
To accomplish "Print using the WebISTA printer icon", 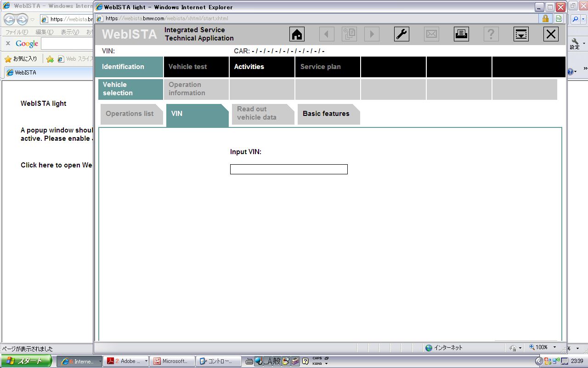I will [x=462, y=34].
